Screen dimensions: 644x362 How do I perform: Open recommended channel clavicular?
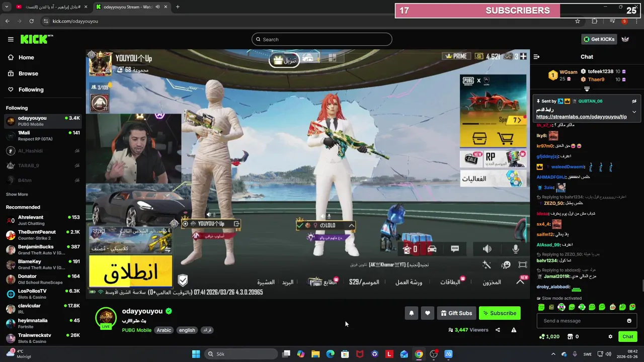click(x=43, y=309)
